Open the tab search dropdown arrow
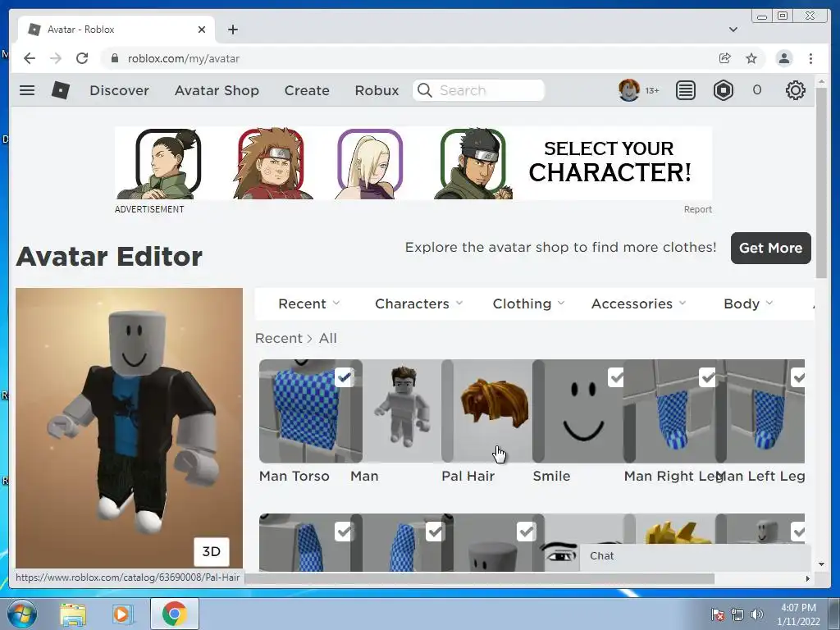Image resolution: width=840 pixels, height=630 pixels. (x=733, y=30)
